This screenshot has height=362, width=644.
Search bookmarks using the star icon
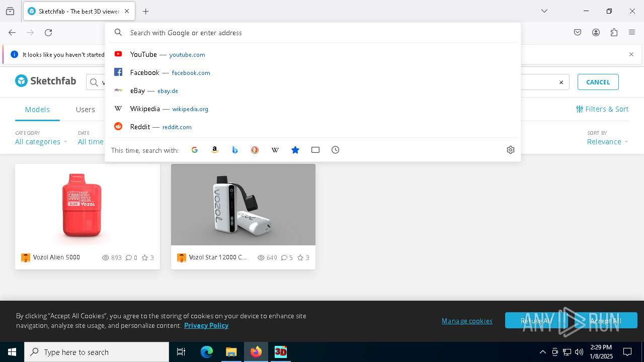[x=295, y=150]
